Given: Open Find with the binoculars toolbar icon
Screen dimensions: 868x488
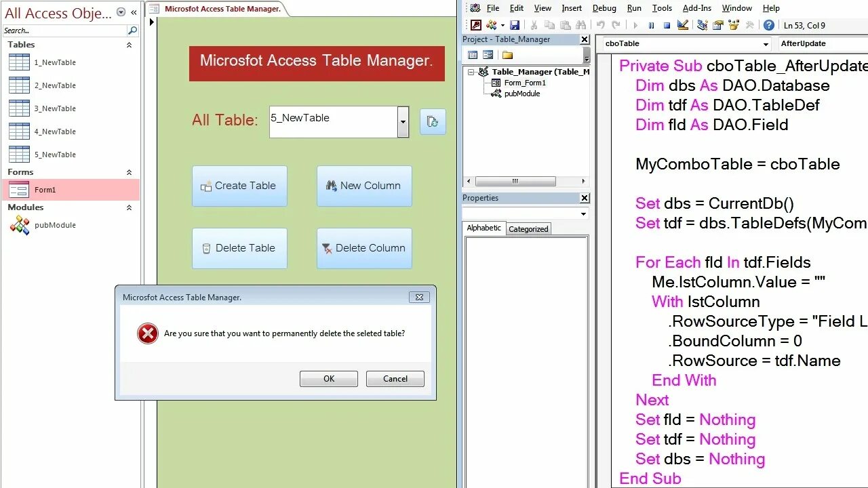Looking at the screenshot, I should pyautogui.click(x=580, y=25).
